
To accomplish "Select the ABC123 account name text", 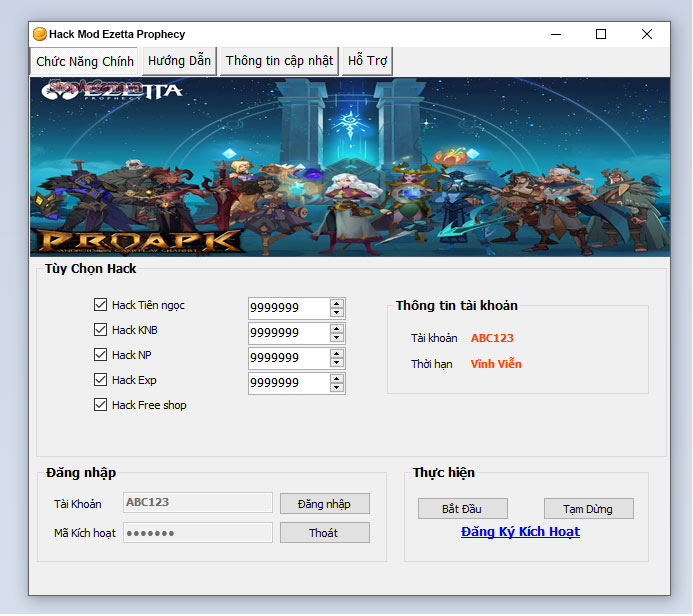I will pyautogui.click(x=492, y=338).
